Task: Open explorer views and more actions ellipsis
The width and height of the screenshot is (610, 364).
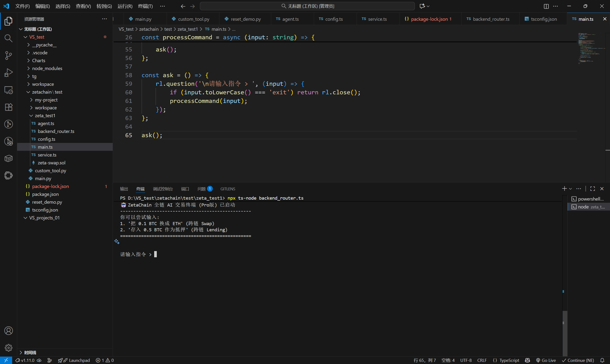Action: coord(105,19)
